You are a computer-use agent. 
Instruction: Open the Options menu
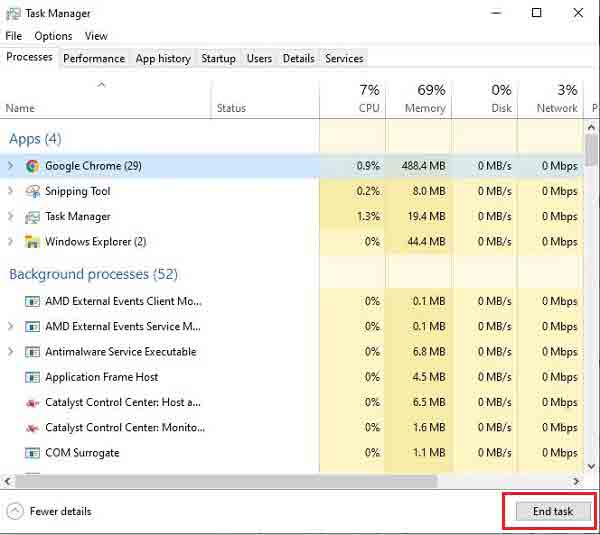(53, 36)
